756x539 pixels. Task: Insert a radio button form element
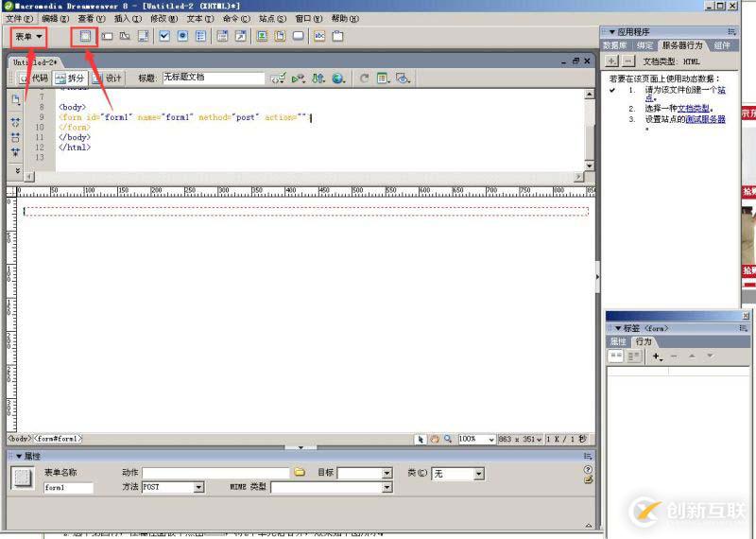click(x=182, y=36)
